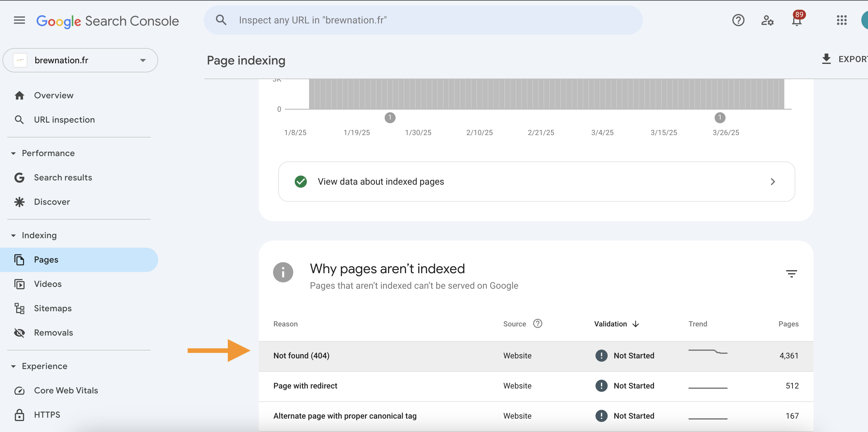Click the 4,361 pages count
868x432 pixels.
(789, 356)
